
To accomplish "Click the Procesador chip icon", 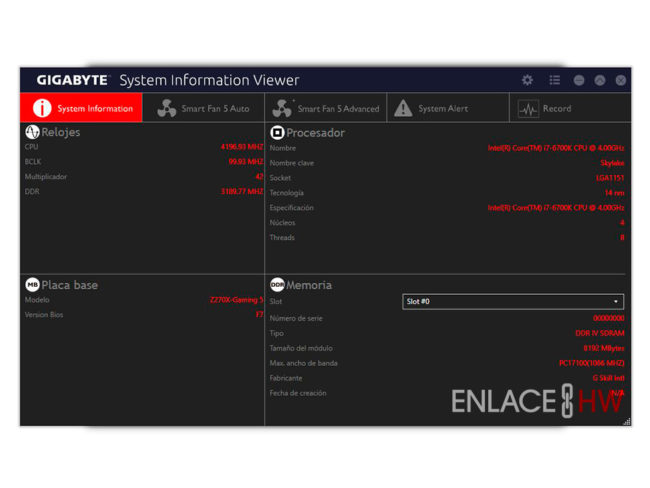I will (x=277, y=132).
